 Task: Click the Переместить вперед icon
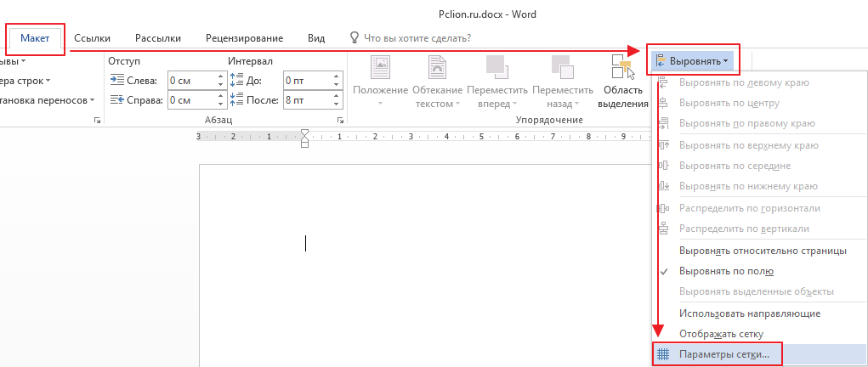click(495, 68)
